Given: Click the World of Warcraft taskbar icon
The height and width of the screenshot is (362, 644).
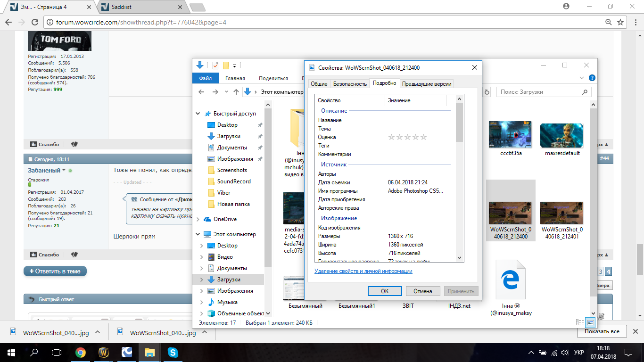Looking at the screenshot, I should click(x=104, y=352).
